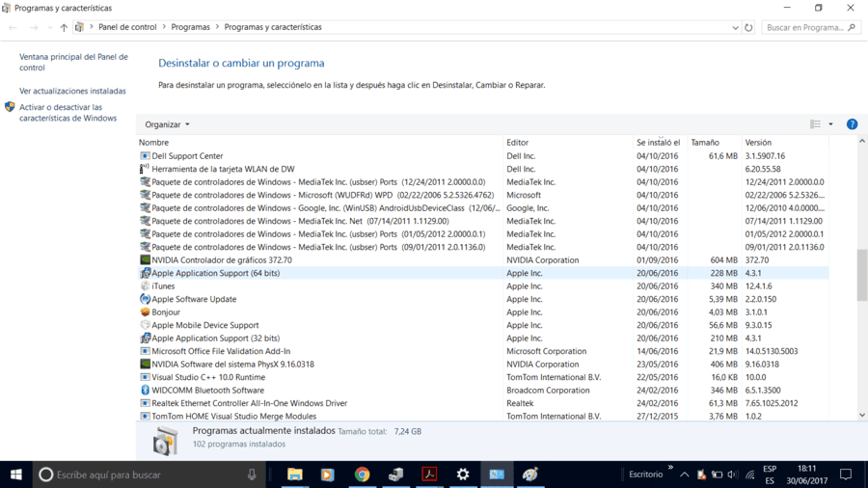
Task: Click the shield icon beside Activar o desactivar
Action: [x=10, y=107]
